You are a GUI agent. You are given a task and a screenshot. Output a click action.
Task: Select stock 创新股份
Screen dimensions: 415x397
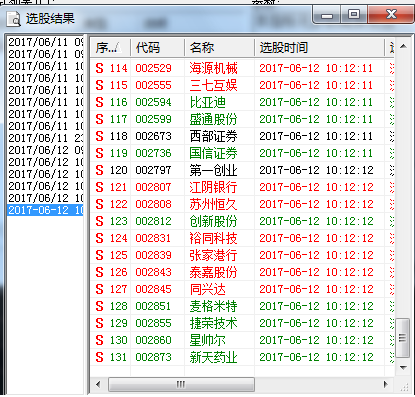pyautogui.click(x=213, y=221)
